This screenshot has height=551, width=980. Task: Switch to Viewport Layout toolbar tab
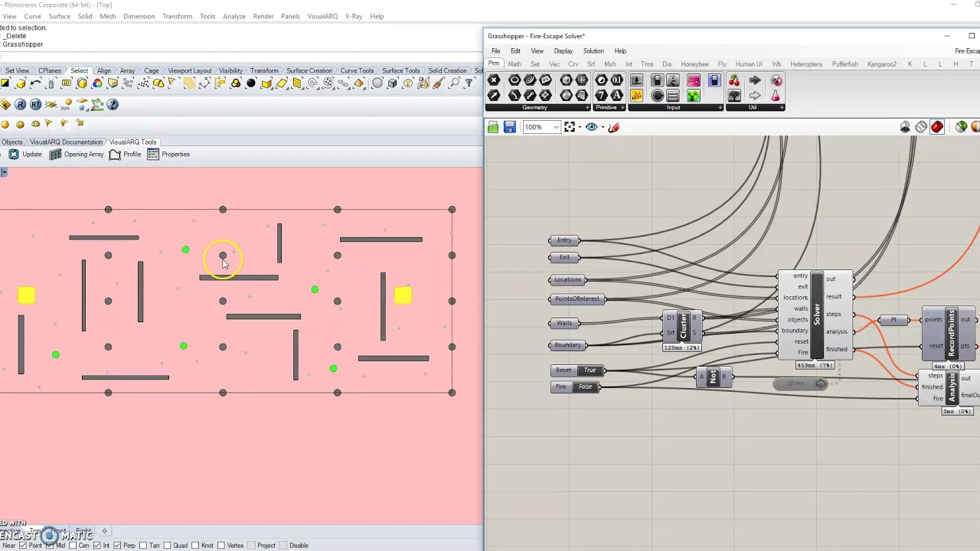[189, 71]
